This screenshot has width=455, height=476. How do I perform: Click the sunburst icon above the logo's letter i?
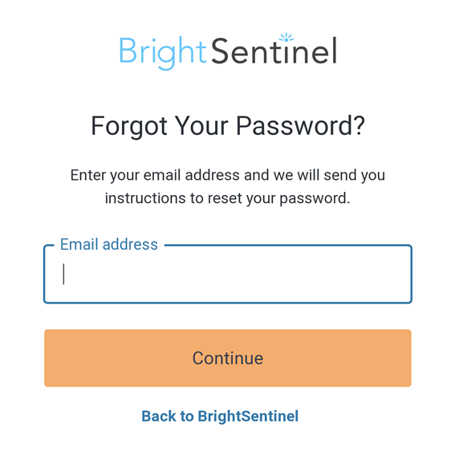click(x=286, y=38)
